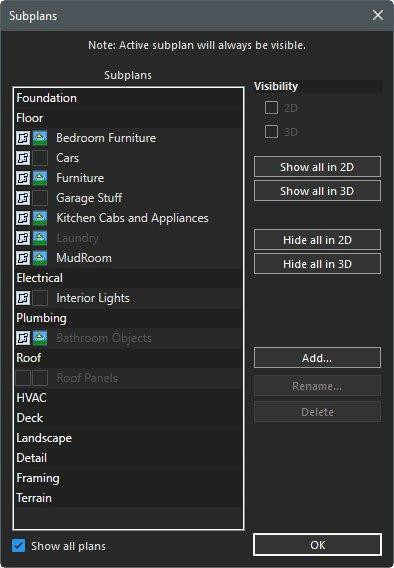Select the Roof category row
Image resolution: width=394 pixels, height=568 pixels.
pyautogui.click(x=129, y=358)
